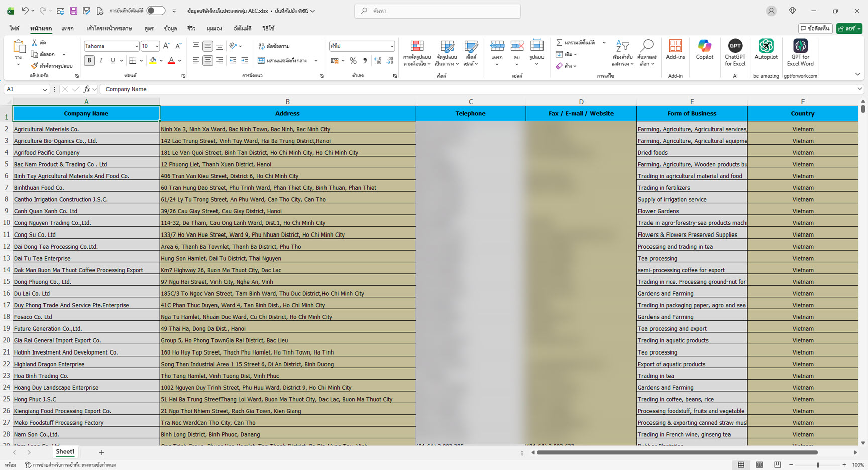Toggle the AutoSave switch
This screenshot has height=470, width=868.
point(156,11)
